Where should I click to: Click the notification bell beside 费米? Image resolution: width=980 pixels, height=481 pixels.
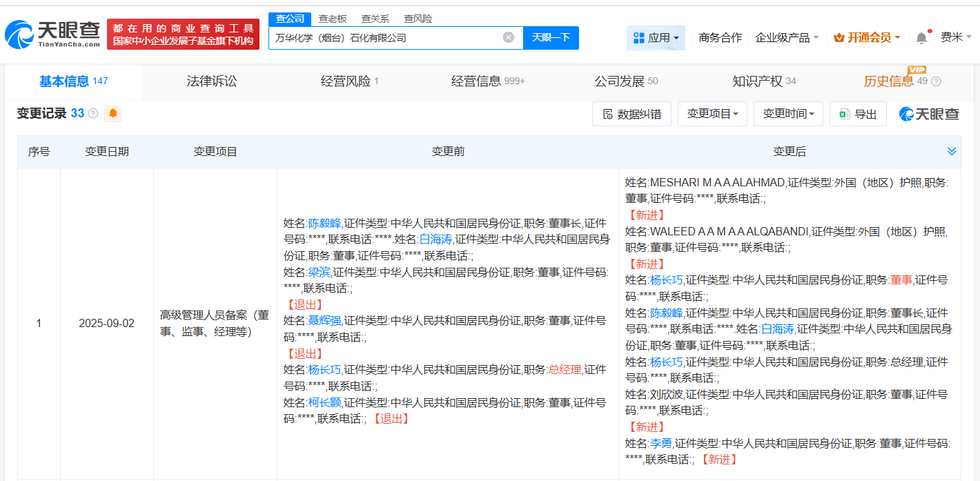(x=921, y=37)
